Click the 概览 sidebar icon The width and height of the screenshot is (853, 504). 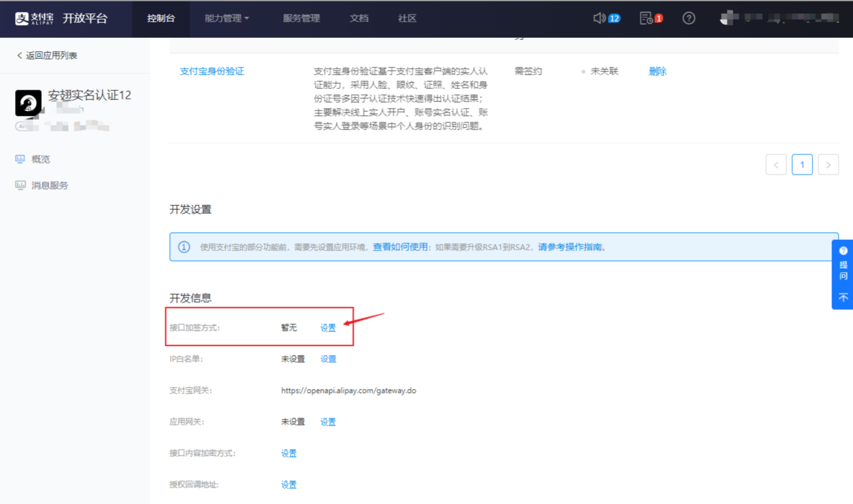(x=20, y=159)
